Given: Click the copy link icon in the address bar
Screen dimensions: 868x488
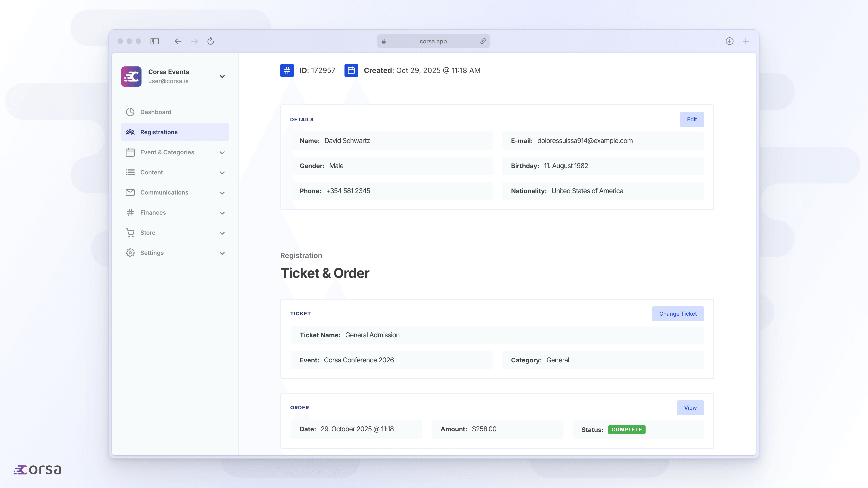Looking at the screenshot, I should [x=483, y=41].
